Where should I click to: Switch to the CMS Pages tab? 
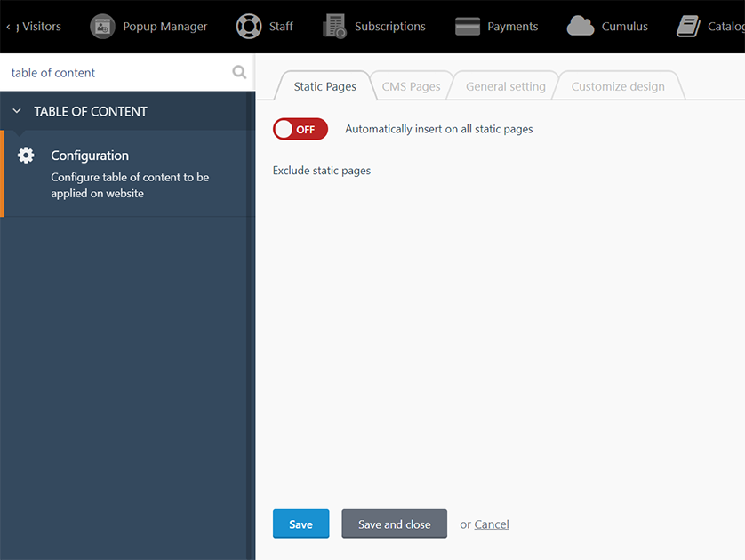click(411, 86)
